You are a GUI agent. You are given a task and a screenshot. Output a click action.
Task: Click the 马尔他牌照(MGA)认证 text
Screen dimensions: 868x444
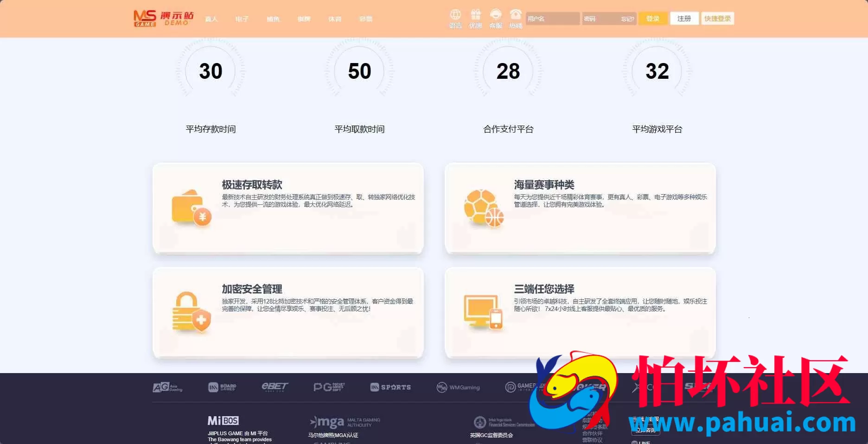[x=333, y=435]
